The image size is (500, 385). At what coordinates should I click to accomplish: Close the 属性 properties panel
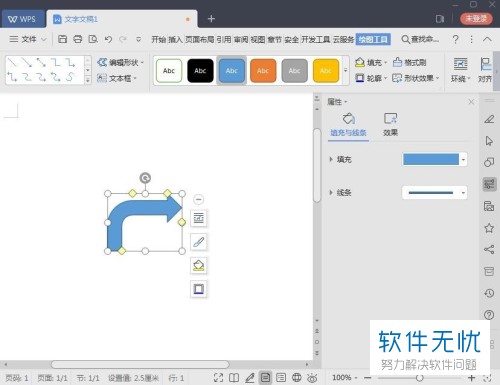click(x=471, y=102)
